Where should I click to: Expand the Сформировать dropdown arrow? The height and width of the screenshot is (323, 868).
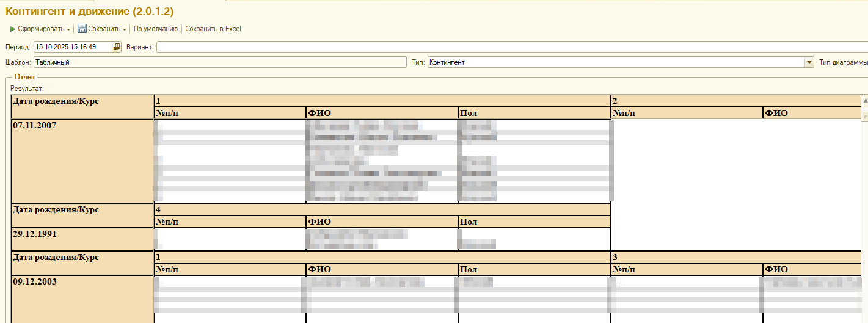(x=68, y=29)
